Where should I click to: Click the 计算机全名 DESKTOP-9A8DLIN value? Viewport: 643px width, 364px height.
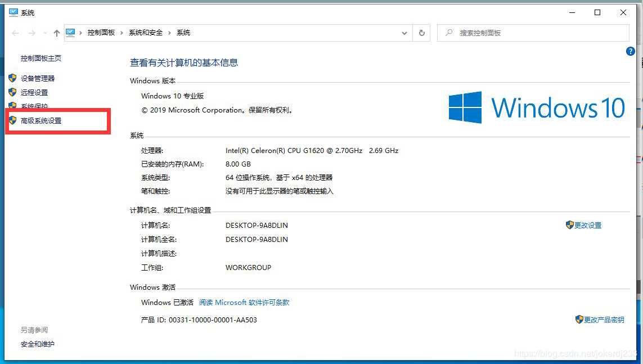257,240
